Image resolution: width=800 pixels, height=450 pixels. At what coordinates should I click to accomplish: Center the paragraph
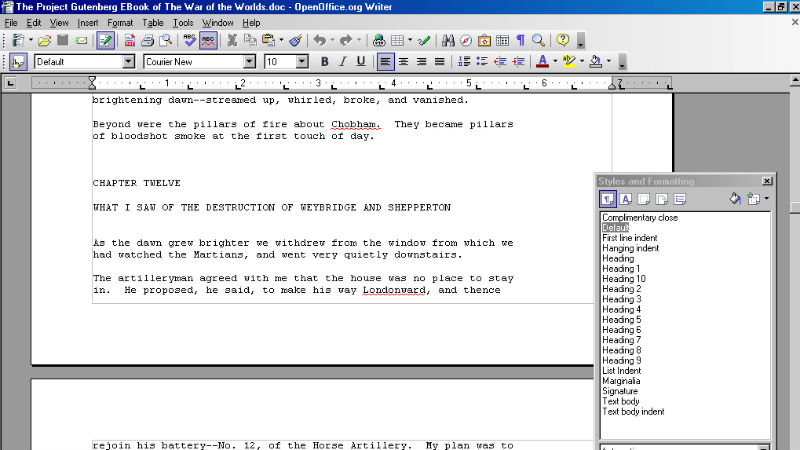click(x=403, y=62)
